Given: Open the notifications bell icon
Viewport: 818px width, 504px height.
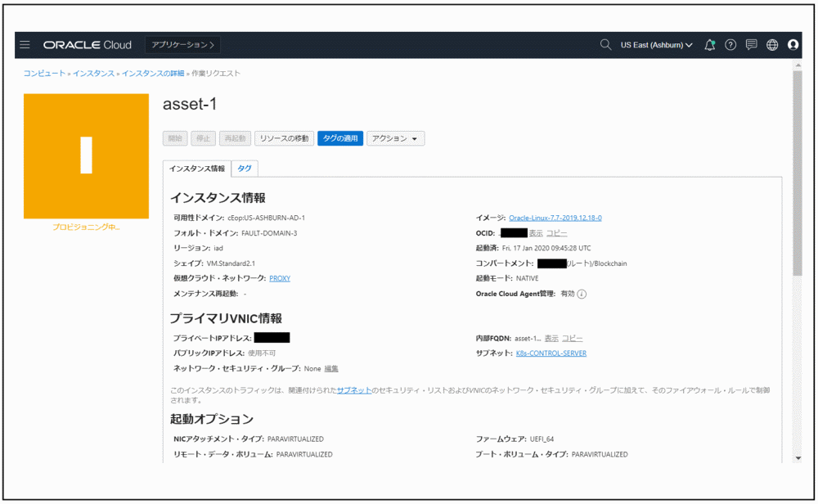Looking at the screenshot, I should click(709, 45).
